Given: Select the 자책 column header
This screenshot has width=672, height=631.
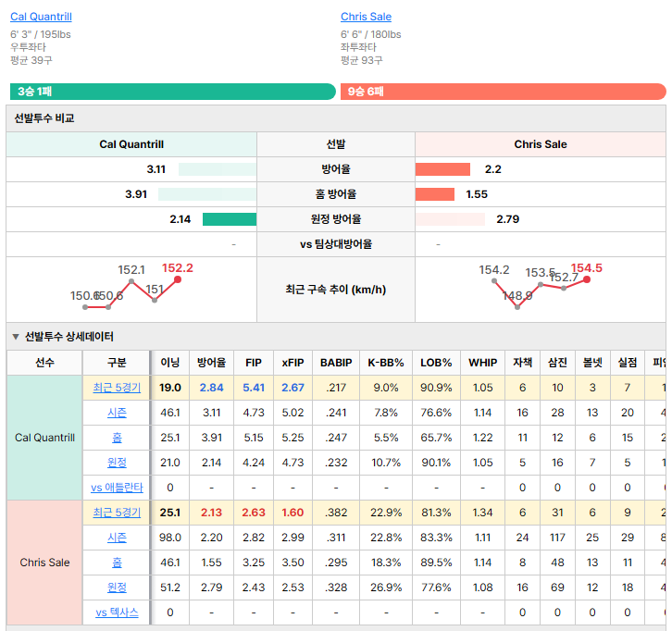Looking at the screenshot, I should 522,363.
